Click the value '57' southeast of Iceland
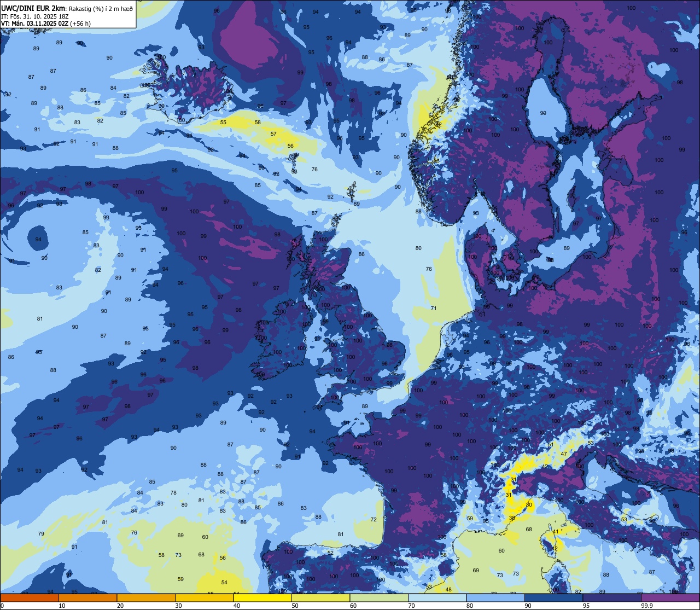This screenshot has width=700, height=610. pyautogui.click(x=273, y=133)
